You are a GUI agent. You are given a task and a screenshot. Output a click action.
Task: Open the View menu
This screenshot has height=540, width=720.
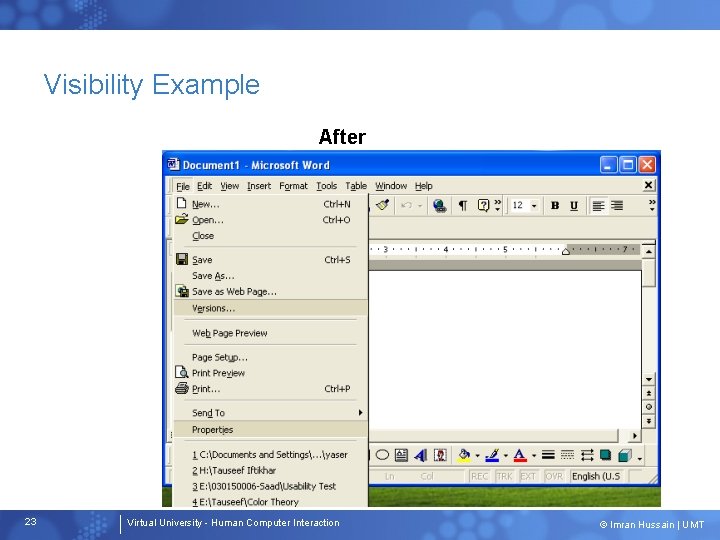coord(230,186)
